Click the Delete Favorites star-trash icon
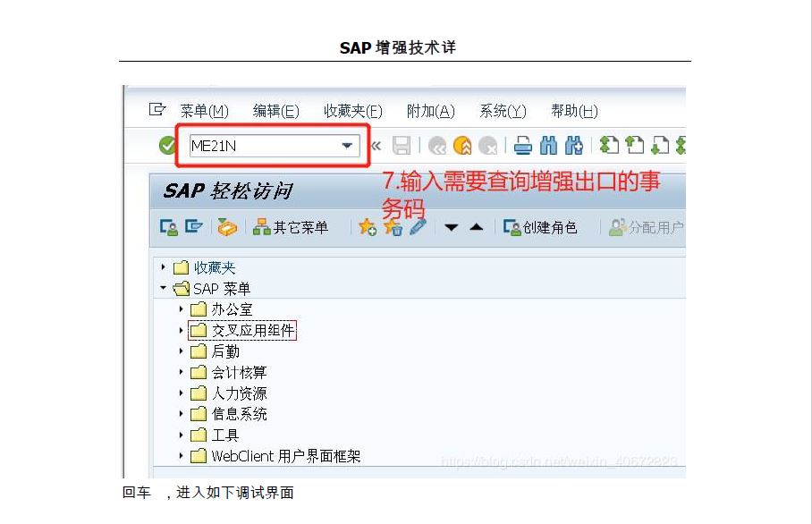This screenshot has height=524, width=812. point(393,227)
